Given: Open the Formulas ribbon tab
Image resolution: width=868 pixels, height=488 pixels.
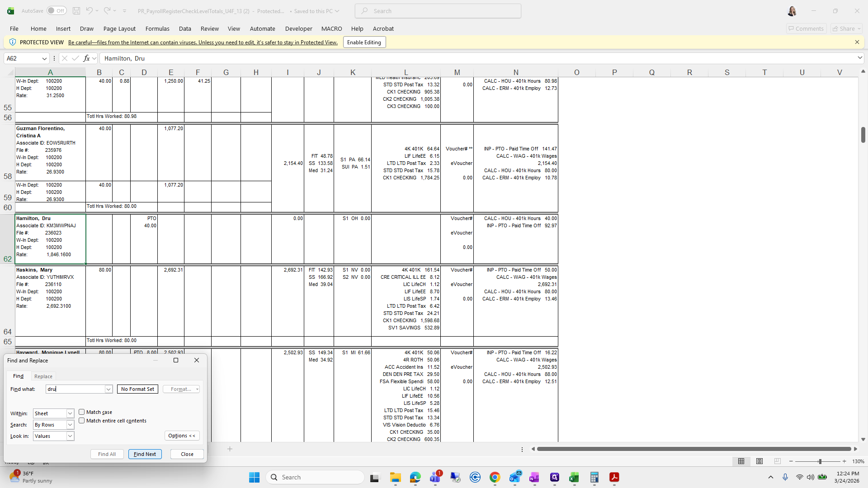Looking at the screenshot, I should [x=157, y=28].
